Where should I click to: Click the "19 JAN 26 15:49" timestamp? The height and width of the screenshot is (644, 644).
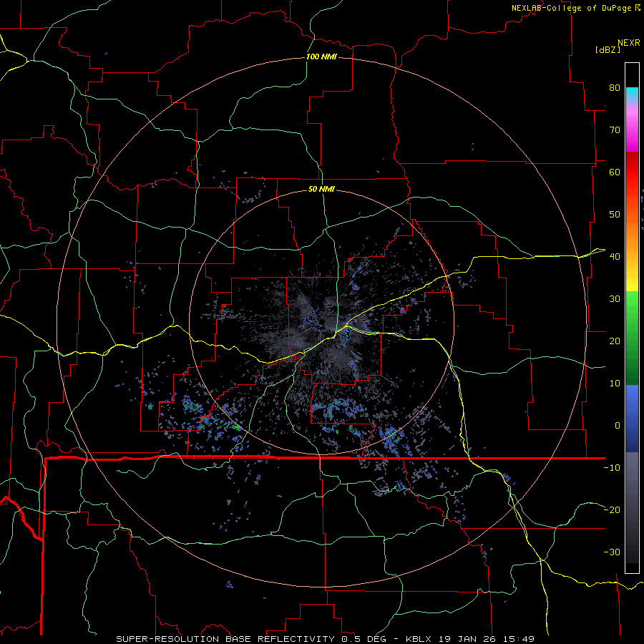click(487, 639)
